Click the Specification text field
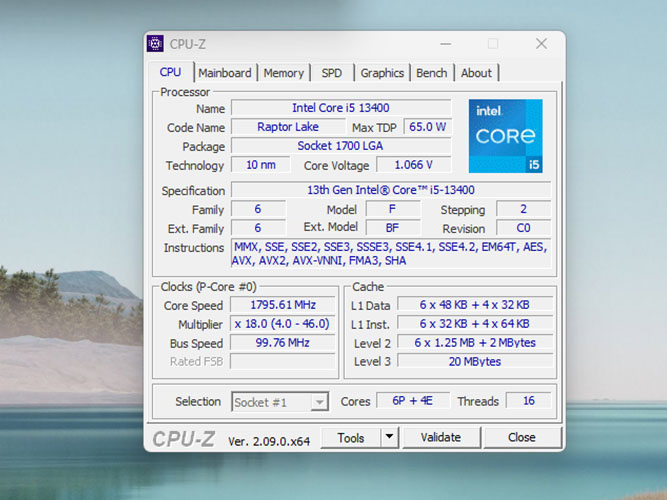 [390, 190]
